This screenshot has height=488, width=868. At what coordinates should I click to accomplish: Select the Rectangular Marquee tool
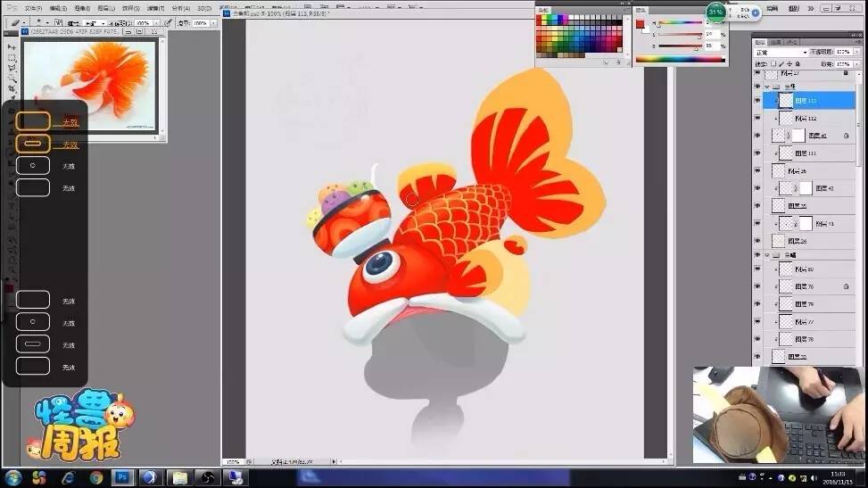[x=12, y=58]
